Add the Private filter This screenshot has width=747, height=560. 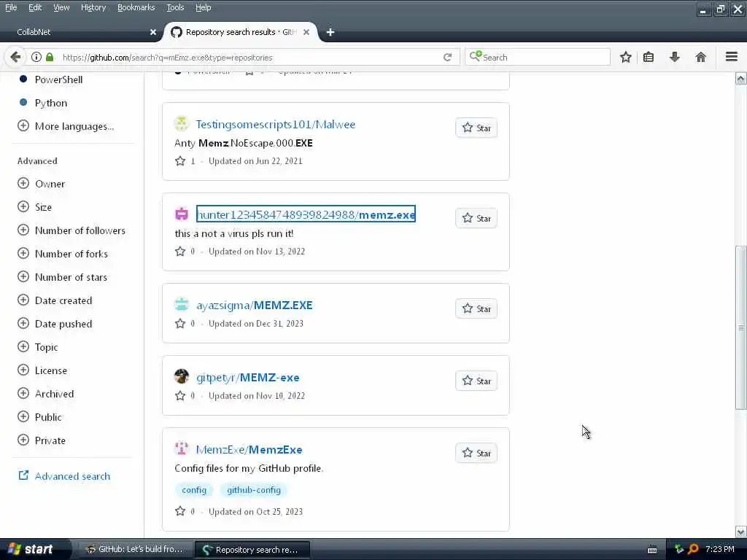click(42, 440)
